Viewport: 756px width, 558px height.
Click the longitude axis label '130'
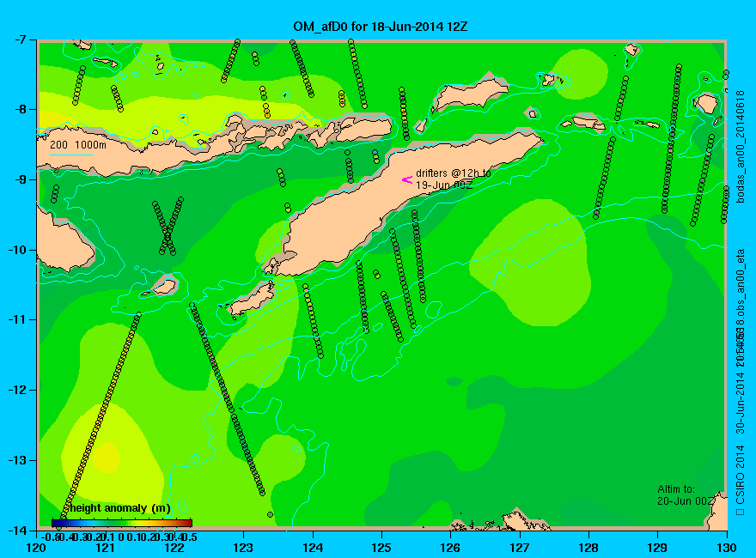(727, 548)
